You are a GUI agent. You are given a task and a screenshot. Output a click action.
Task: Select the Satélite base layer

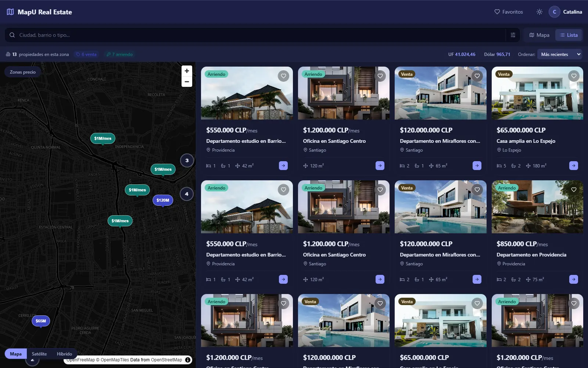pos(39,354)
